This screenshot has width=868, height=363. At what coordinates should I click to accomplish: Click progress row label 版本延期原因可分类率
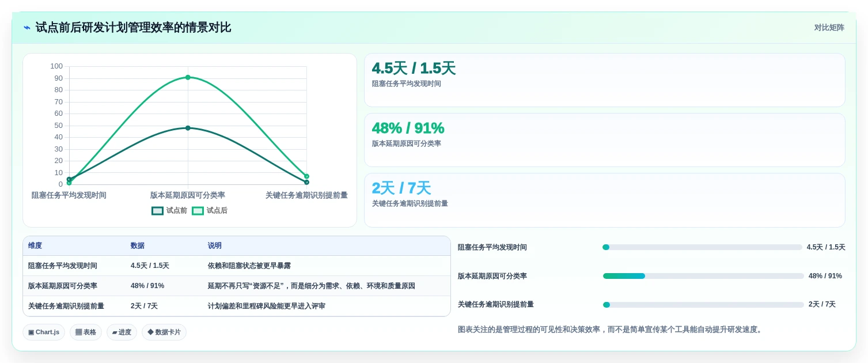click(492, 276)
